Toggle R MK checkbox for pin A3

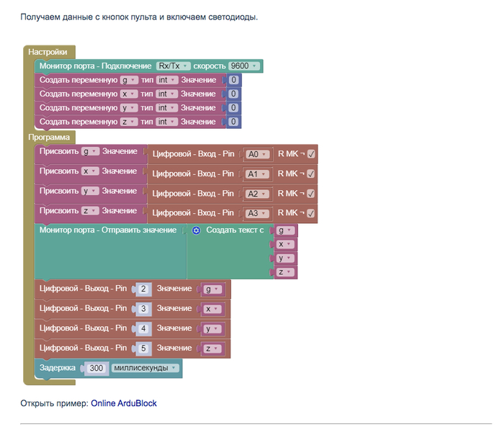click(311, 213)
